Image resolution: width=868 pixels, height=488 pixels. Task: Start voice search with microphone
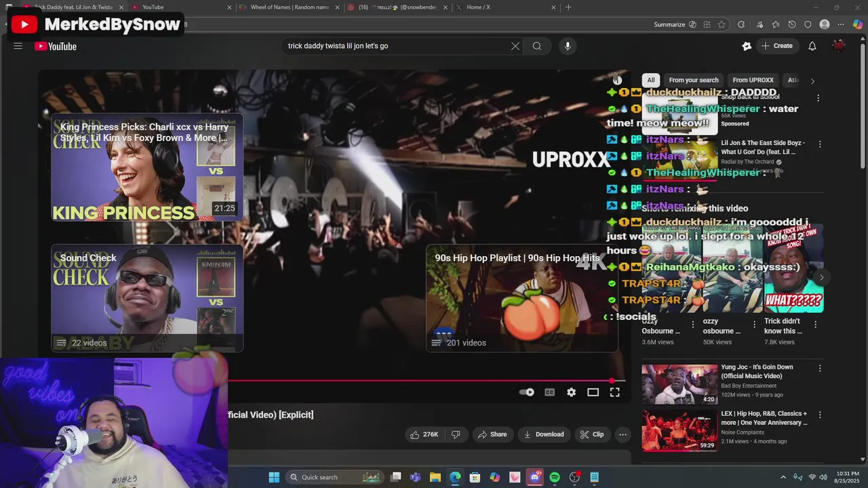[568, 46]
